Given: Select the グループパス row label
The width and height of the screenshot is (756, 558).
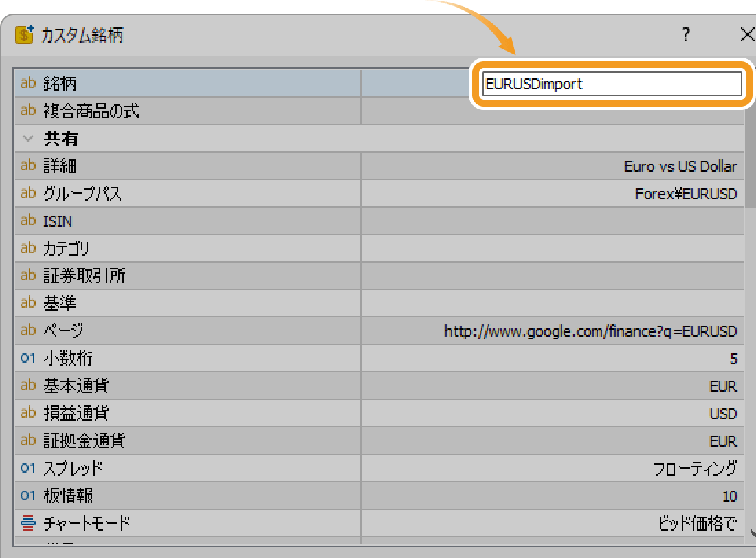Looking at the screenshot, I should (82, 193).
